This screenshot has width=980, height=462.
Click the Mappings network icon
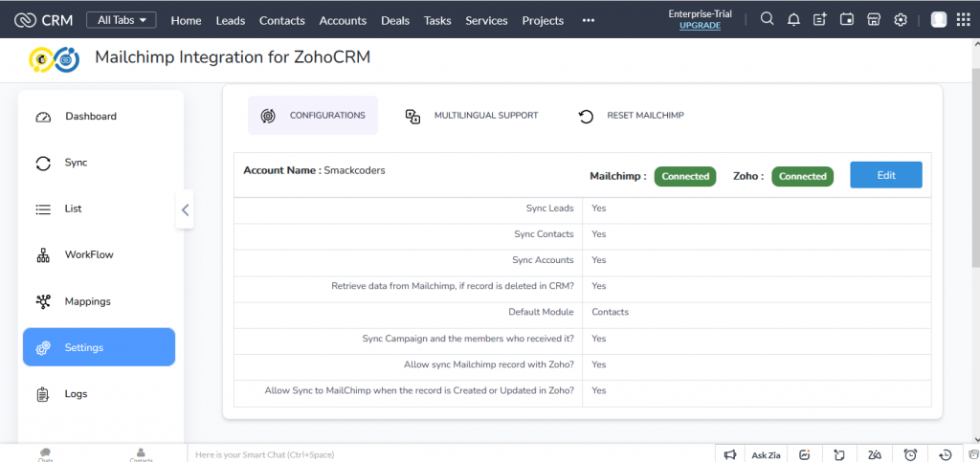pos(43,301)
